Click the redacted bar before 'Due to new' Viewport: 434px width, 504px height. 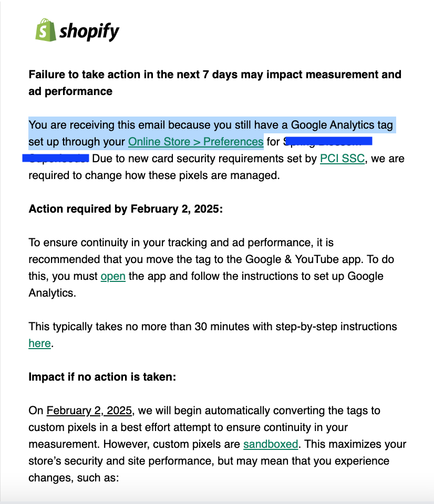55,157
